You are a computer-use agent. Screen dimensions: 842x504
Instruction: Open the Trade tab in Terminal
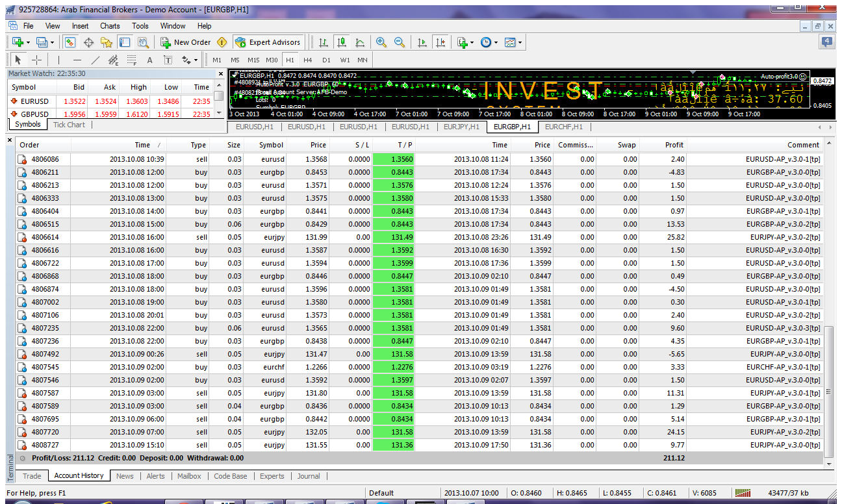coord(32,476)
